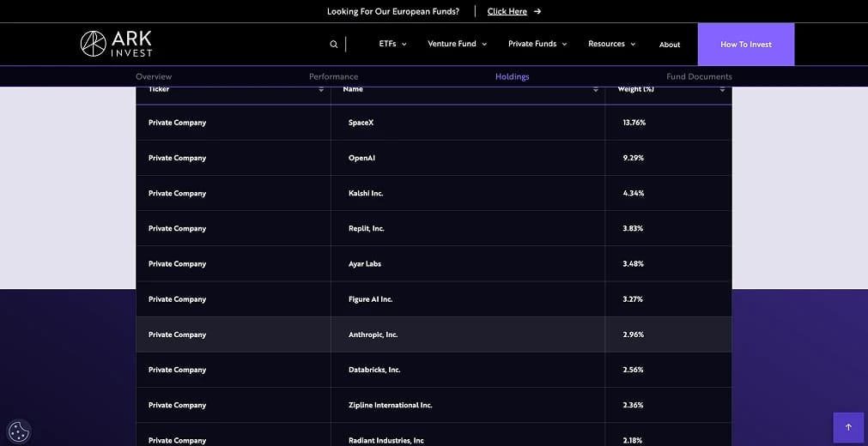The height and width of the screenshot is (446, 868).
Task: Click Private Company ticker in OpenAI row
Action: (x=177, y=158)
